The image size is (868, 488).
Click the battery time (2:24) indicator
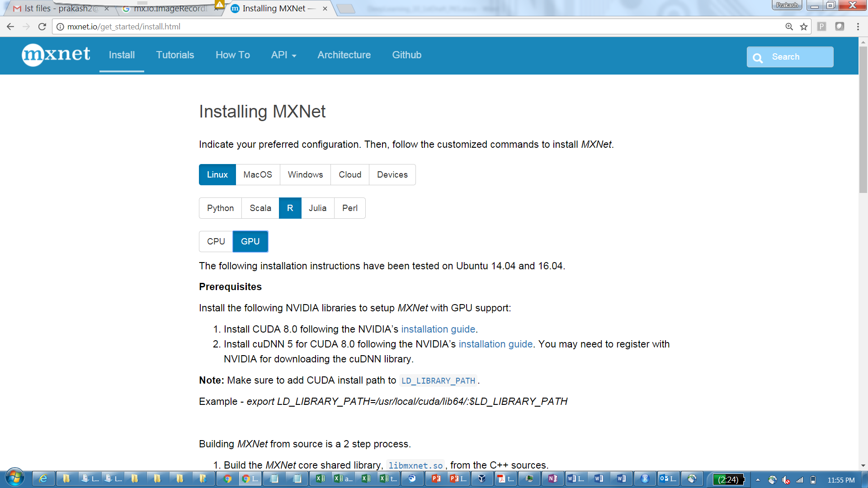click(728, 480)
